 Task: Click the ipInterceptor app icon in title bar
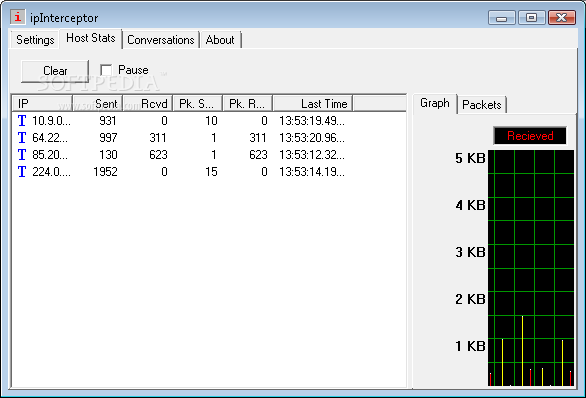pyautogui.click(x=17, y=17)
